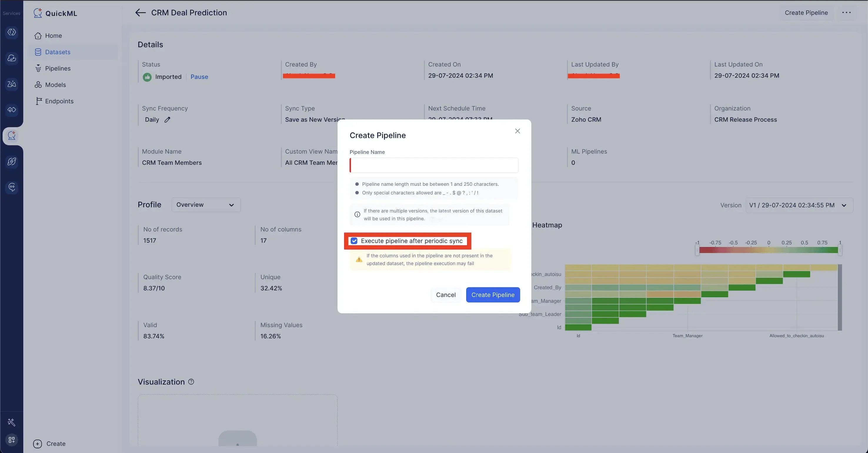Open the three-dot more options menu
Viewport: 868px width, 453px height.
[846, 13]
